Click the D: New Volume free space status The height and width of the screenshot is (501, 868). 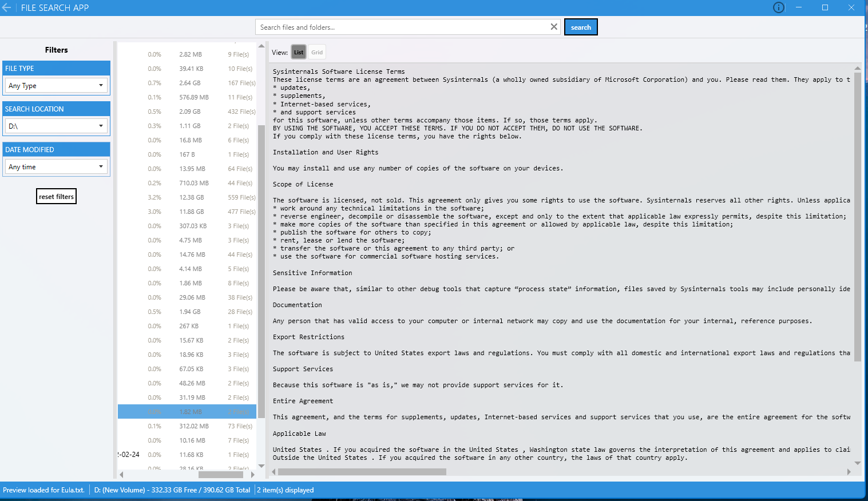[172, 490]
